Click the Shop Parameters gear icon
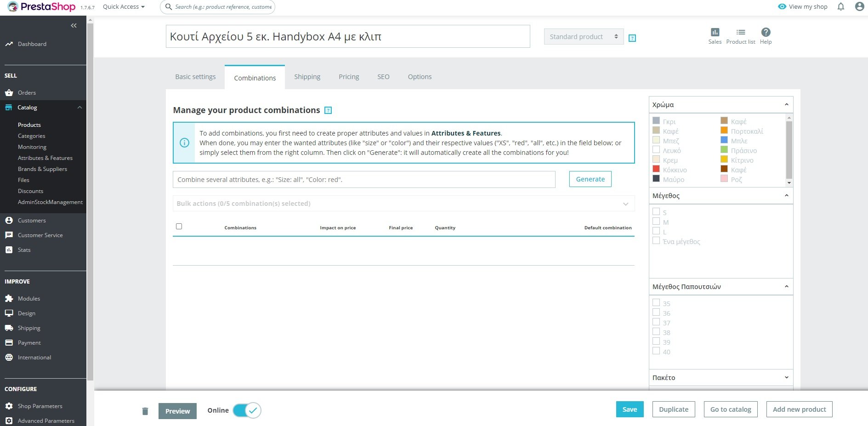868x426 pixels. (9, 406)
